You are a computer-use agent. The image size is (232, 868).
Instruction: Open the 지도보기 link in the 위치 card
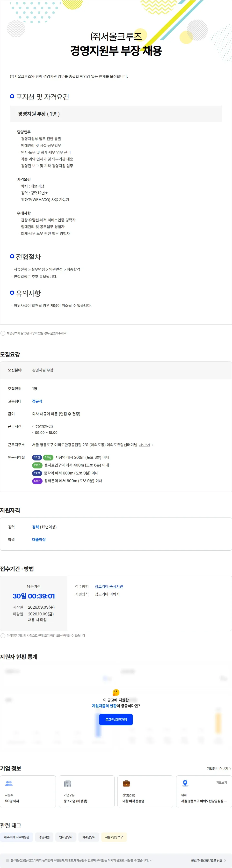[x=221, y=782]
